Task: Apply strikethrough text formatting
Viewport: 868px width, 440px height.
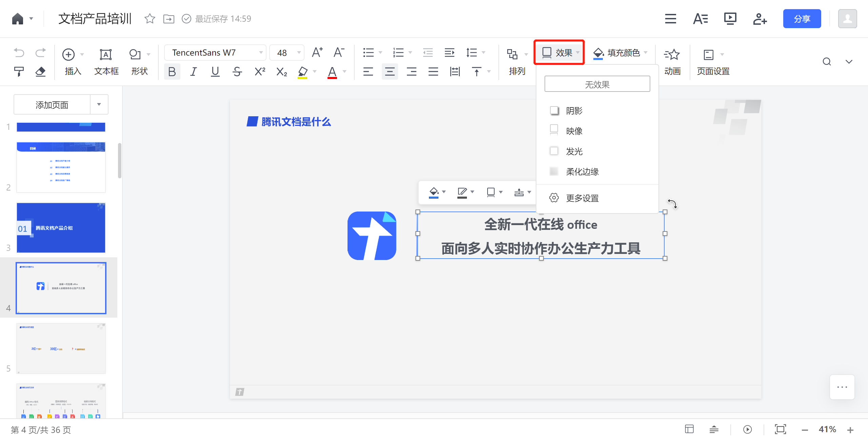Action: coord(237,72)
